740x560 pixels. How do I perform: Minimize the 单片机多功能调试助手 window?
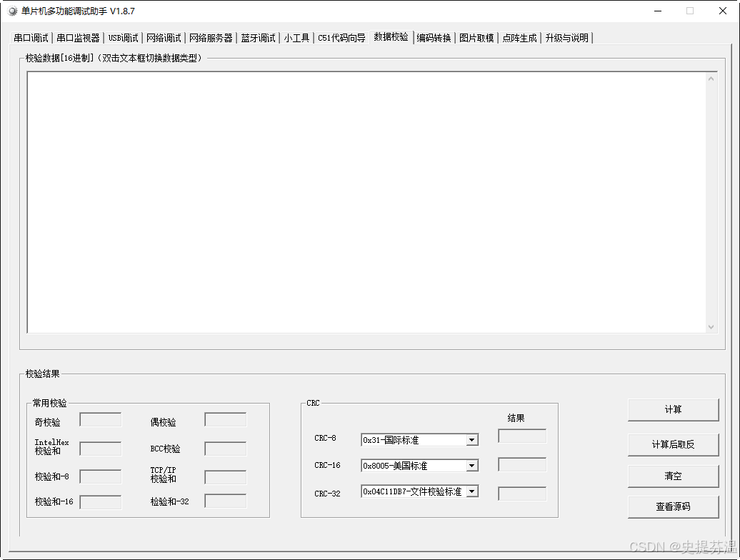(x=658, y=11)
